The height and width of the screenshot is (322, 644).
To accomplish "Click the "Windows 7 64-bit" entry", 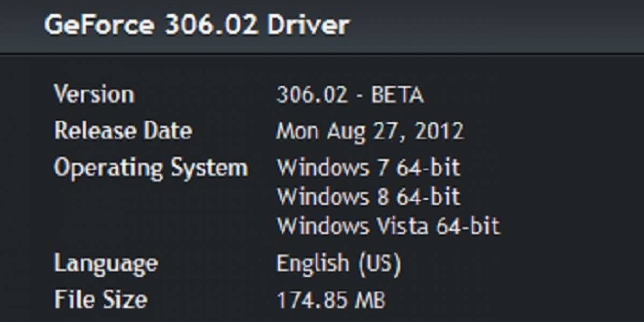I will (x=369, y=168).
